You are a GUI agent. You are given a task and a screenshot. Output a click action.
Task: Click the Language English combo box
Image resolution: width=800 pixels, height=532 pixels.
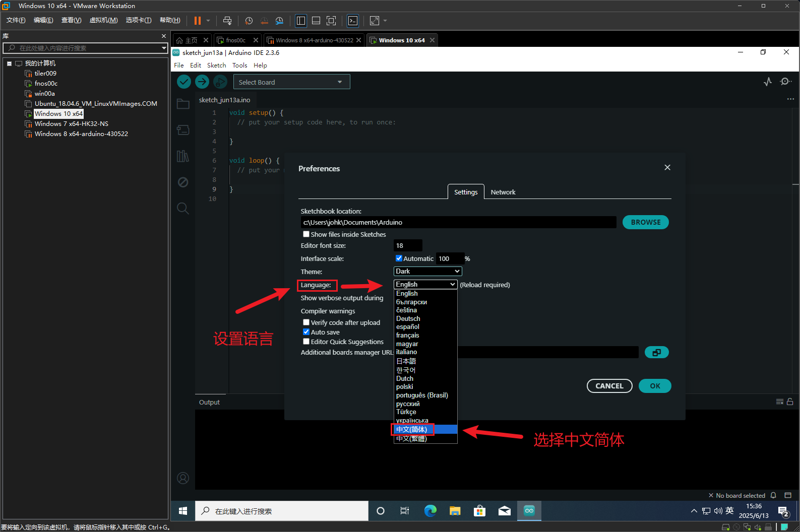click(x=425, y=285)
